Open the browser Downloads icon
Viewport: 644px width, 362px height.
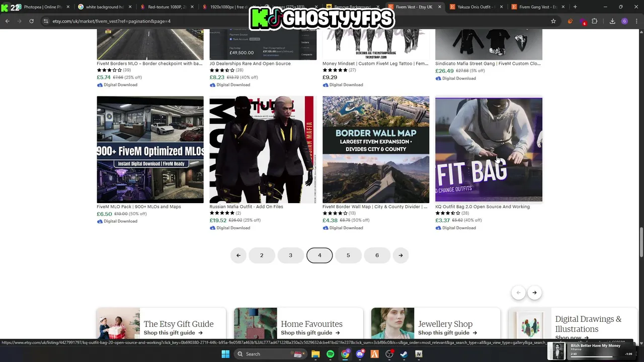612,21
